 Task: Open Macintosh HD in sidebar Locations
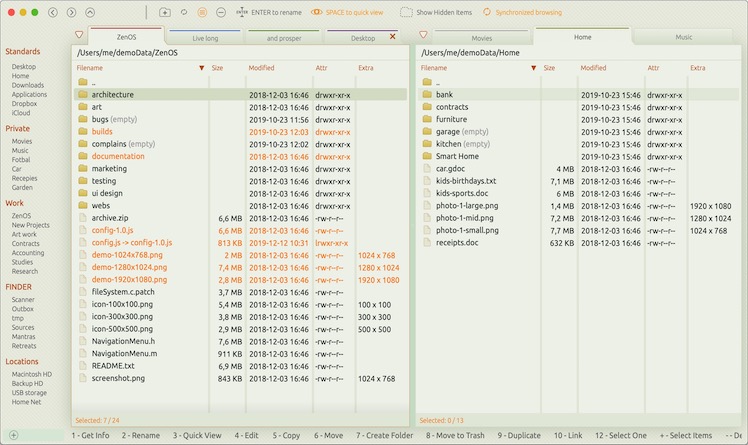pyautogui.click(x=31, y=374)
